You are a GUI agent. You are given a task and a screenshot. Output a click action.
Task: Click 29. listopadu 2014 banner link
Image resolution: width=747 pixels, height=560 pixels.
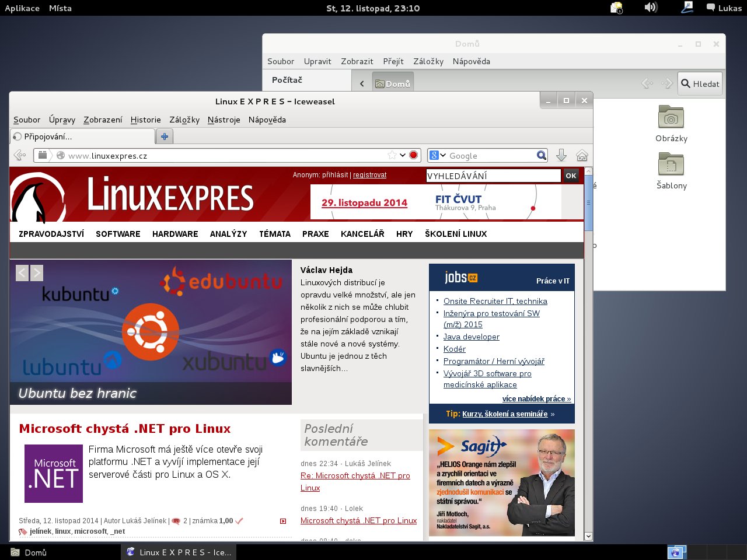pos(364,202)
